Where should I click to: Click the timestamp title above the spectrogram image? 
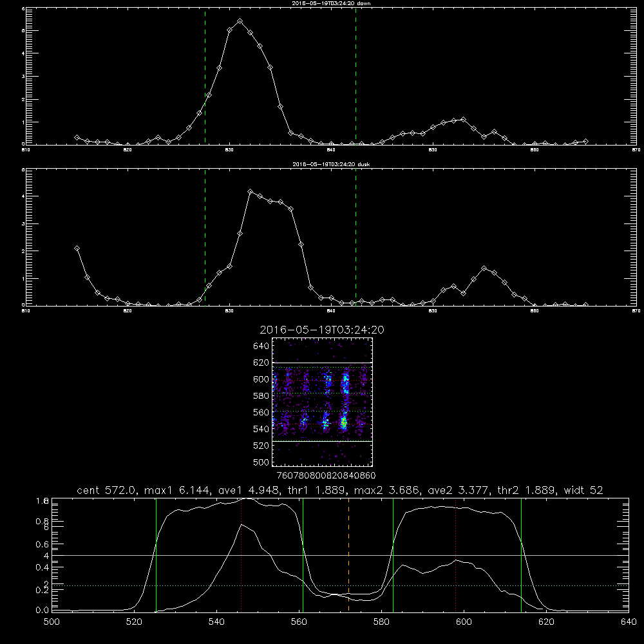[x=322, y=330]
